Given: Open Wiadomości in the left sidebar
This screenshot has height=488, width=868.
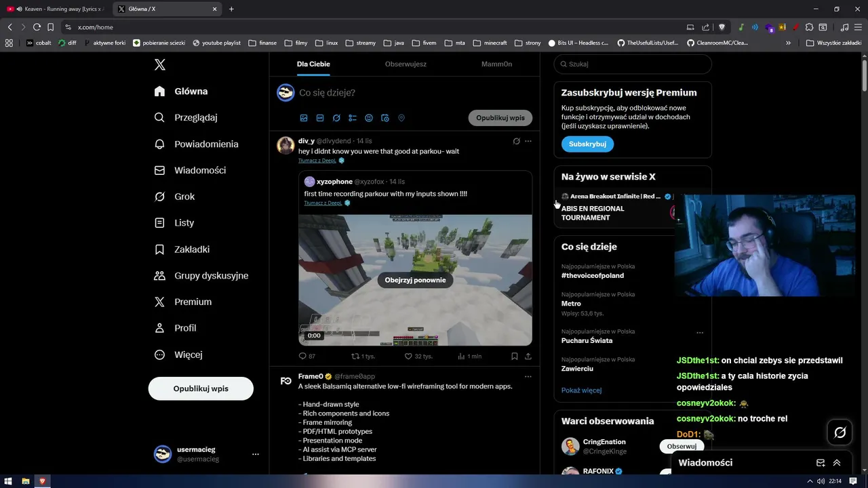Looking at the screenshot, I should click(190, 170).
